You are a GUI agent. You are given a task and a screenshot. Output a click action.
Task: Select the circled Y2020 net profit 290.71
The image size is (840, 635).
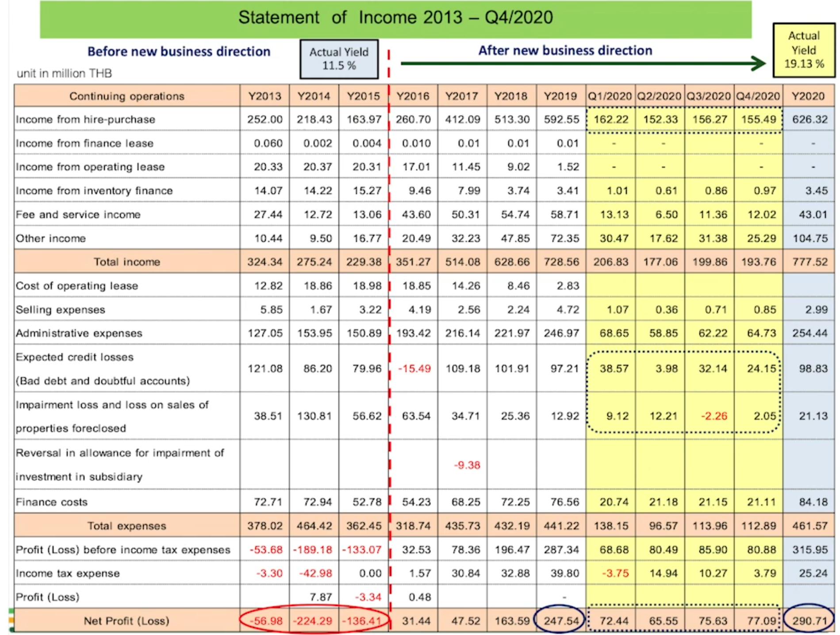(809, 621)
